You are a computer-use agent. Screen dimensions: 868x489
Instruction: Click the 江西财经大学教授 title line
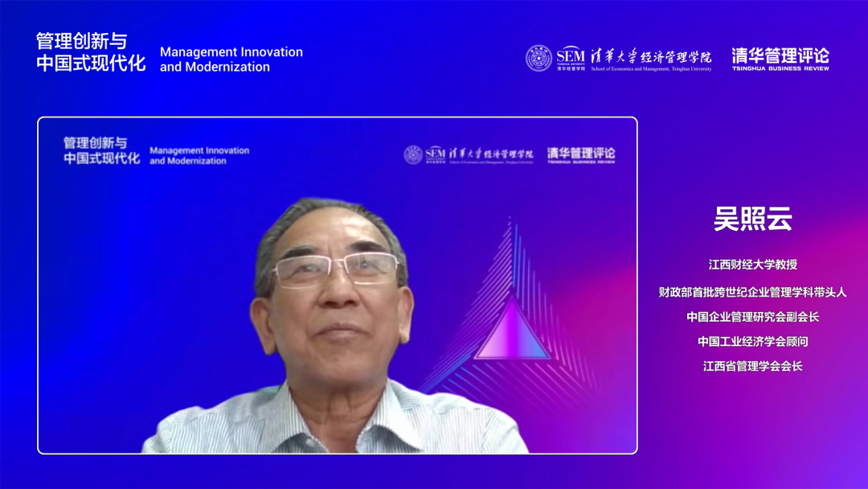coord(753,265)
